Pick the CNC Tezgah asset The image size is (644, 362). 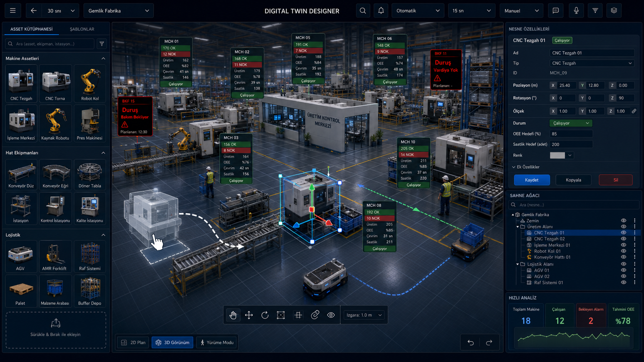21,83
